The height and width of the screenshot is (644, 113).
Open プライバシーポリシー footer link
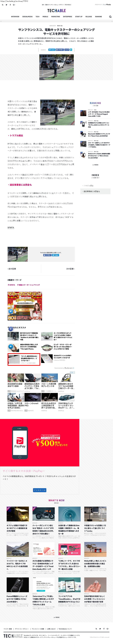[22, 629]
